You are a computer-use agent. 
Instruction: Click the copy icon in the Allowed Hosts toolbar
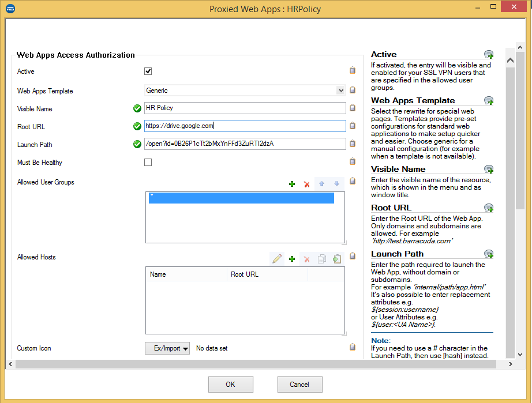click(x=321, y=259)
